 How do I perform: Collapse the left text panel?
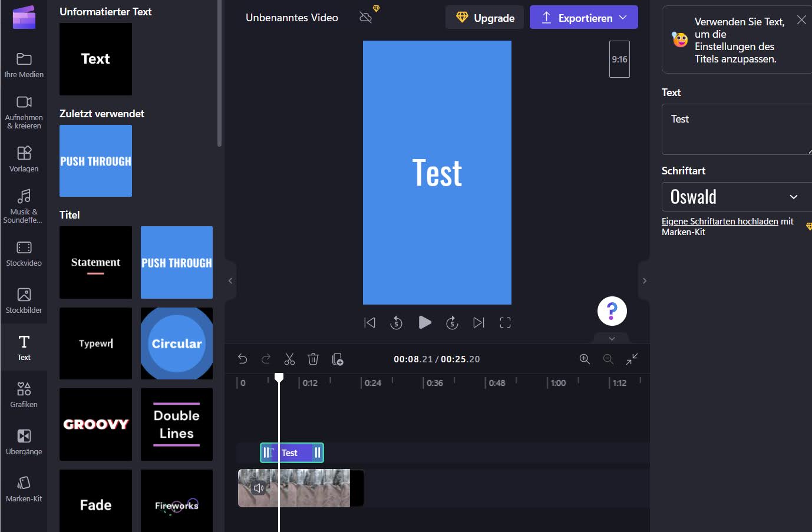(x=230, y=281)
